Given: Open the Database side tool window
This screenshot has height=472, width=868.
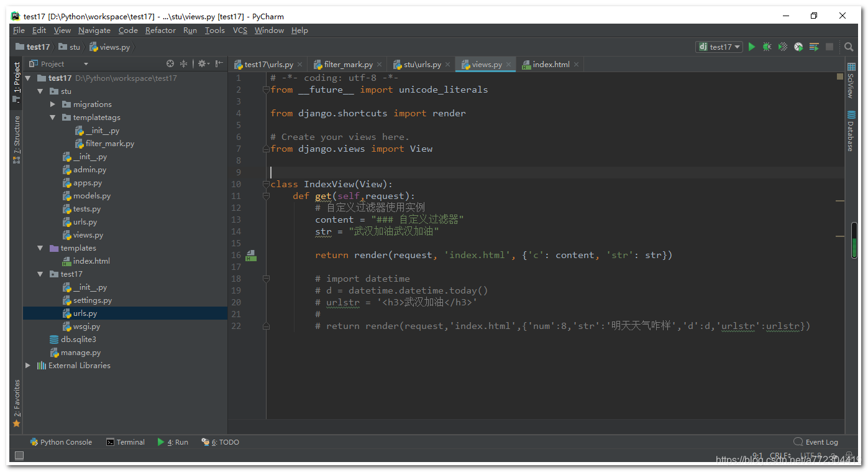Looking at the screenshot, I should coord(851,131).
